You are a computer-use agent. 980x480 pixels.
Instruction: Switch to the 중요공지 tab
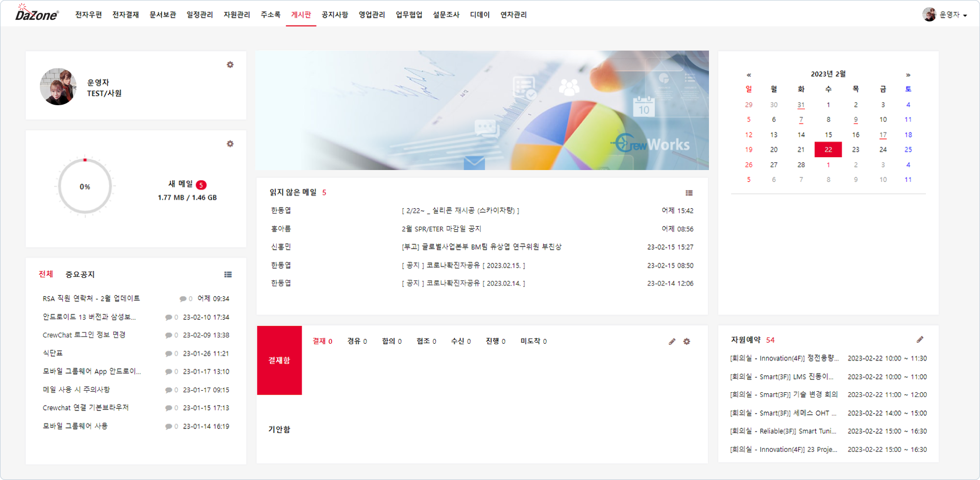point(80,275)
